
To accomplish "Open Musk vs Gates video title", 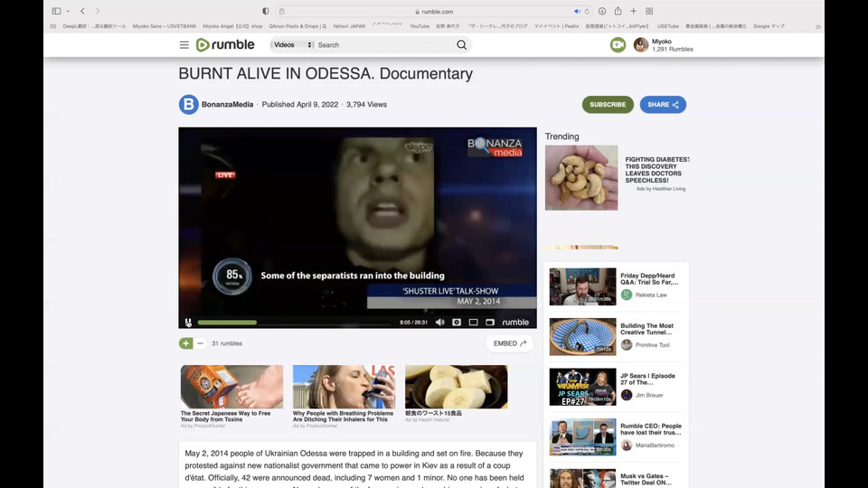I will [x=646, y=479].
